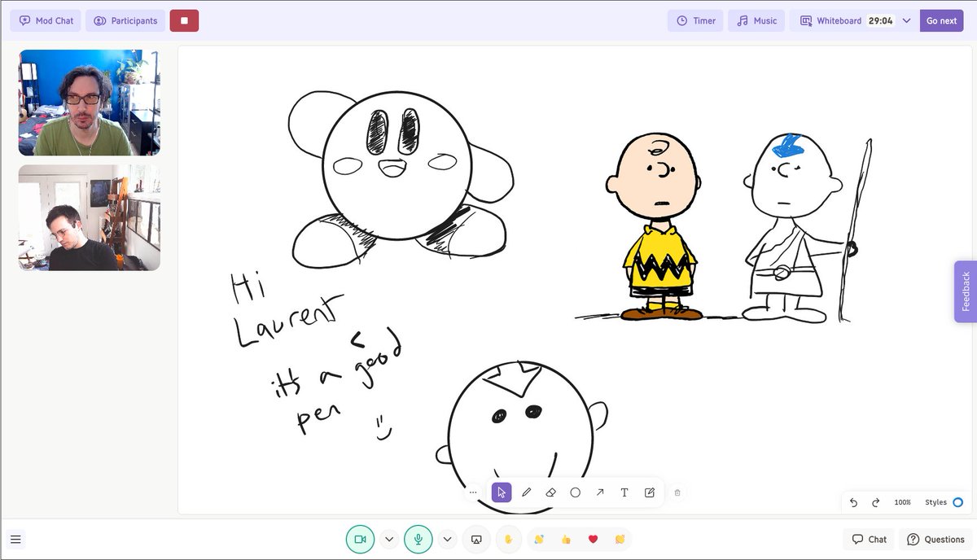This screenshot has height=560, width=977.
Task: Choose the select arrow tool
Action: [502, 492]
